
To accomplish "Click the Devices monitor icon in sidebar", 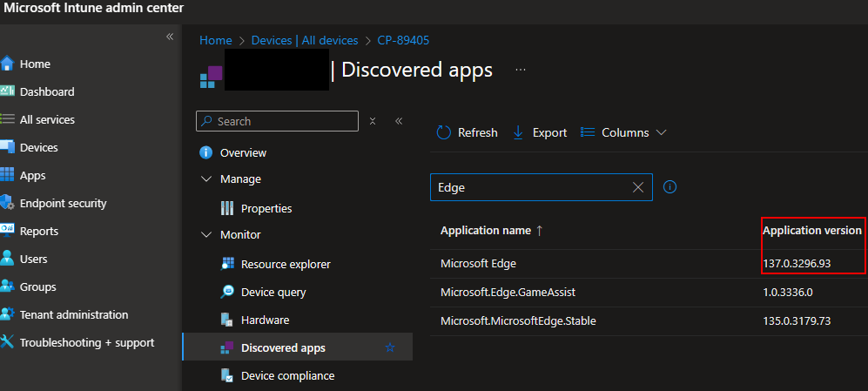I will click(7, 147).
